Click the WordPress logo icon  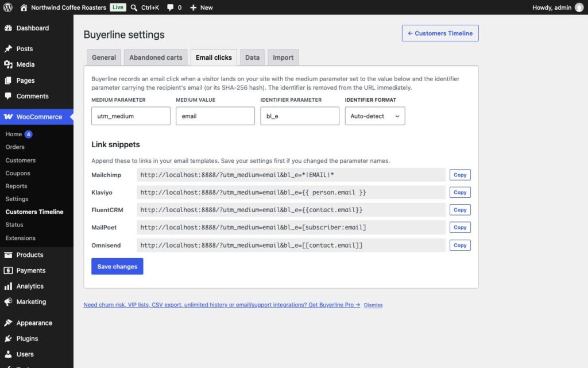click(8, 7)
